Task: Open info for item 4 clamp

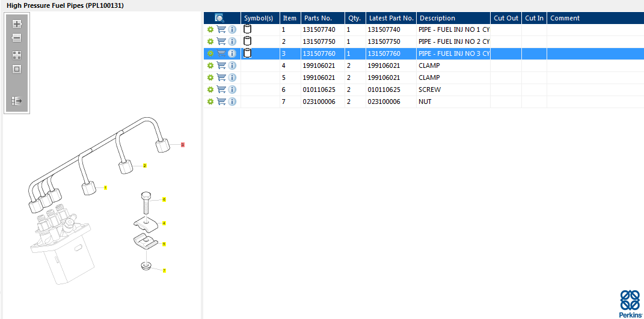Action: tap(232, 65)
